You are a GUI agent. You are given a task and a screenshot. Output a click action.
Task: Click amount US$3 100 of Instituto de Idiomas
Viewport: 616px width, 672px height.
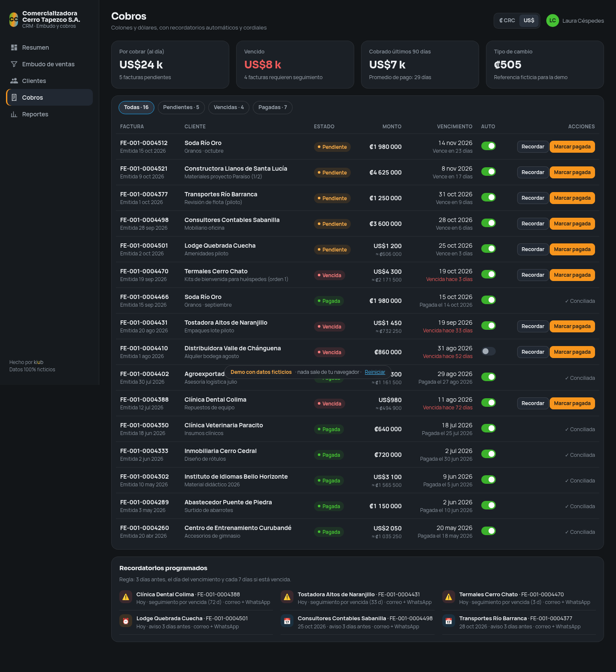[388, 477]
